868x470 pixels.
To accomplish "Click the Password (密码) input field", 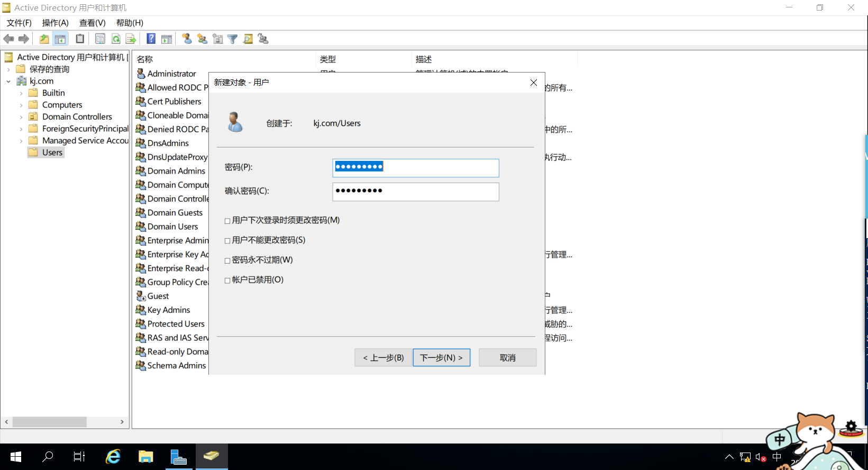I will pos(416,168).
